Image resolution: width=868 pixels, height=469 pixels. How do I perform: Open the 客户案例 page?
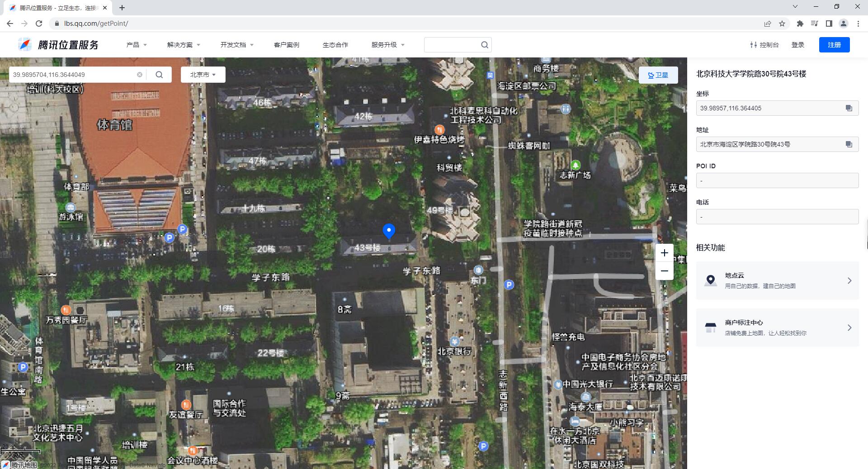pyautogui.click(x=287, y=45)
